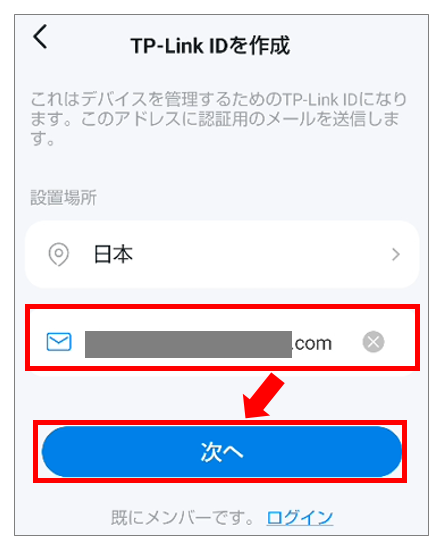Go back using the top-left arrow
Image resolution: width=436 pixels, height=542 pixels.
click(40, 36)
